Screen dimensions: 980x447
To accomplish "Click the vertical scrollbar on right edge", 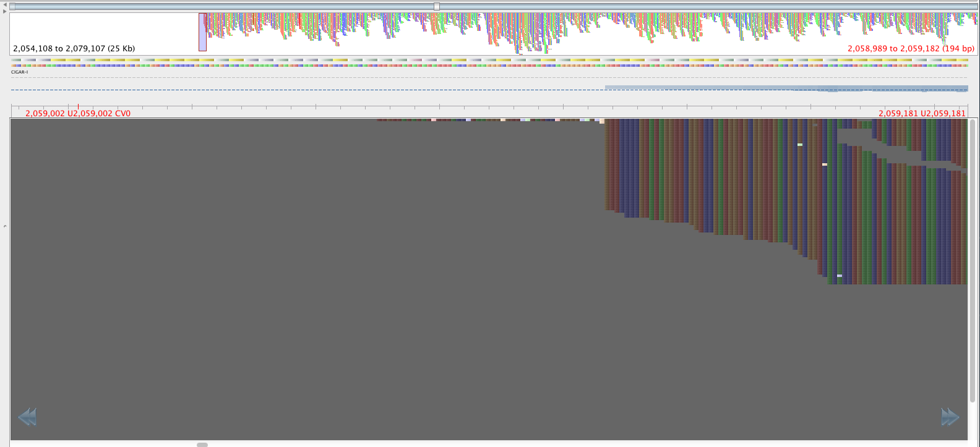I will (973, 260).
